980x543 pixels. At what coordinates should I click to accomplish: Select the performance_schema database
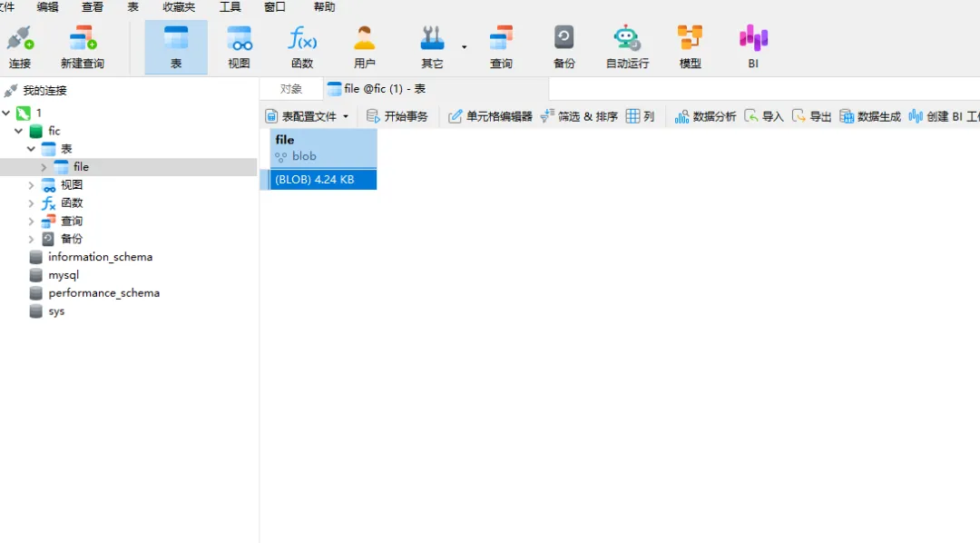(x=103, y=293)
